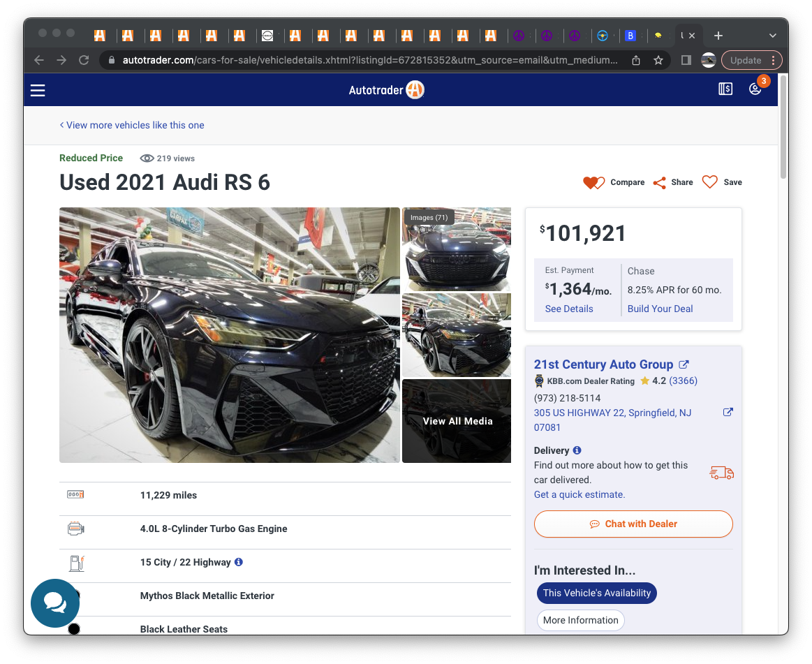
Task: Bookmark this page with the star icon
Action: click(x=658, y=61)
